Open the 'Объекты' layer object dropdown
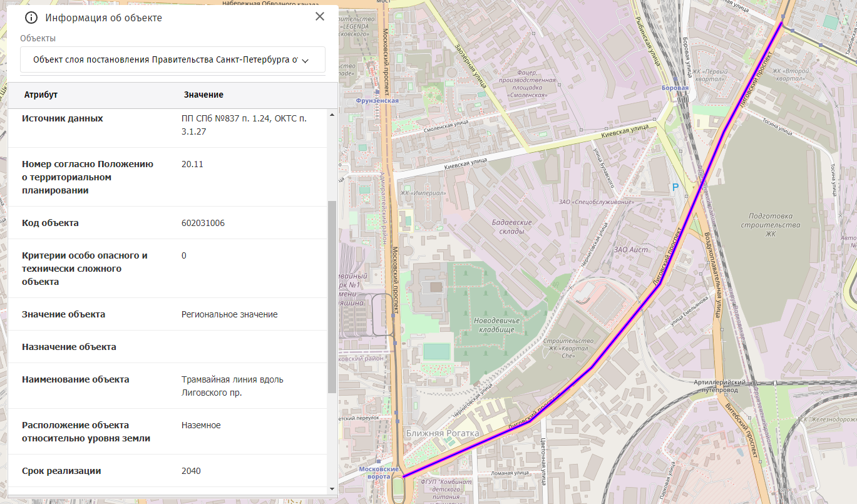 pos(172,60)
